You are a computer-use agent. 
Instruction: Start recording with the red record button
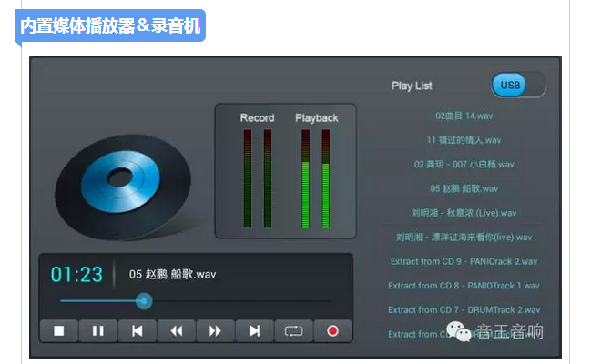click(332, 331)
